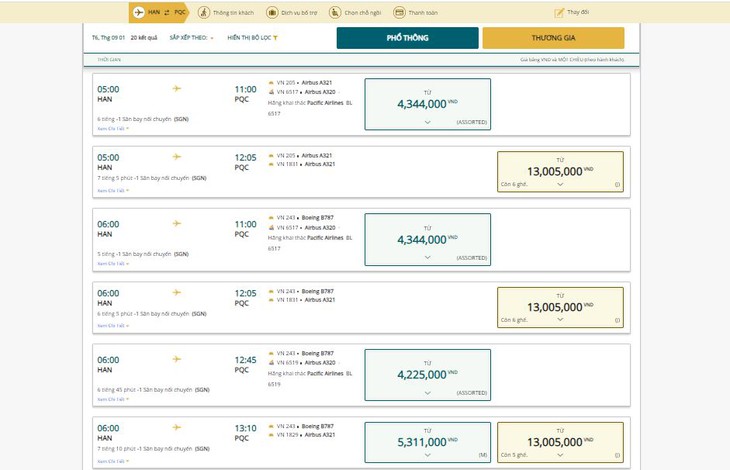730x470 pixels.
Task: Click the HAN to PQC plane step icon
Action: (x=138, y=13)
